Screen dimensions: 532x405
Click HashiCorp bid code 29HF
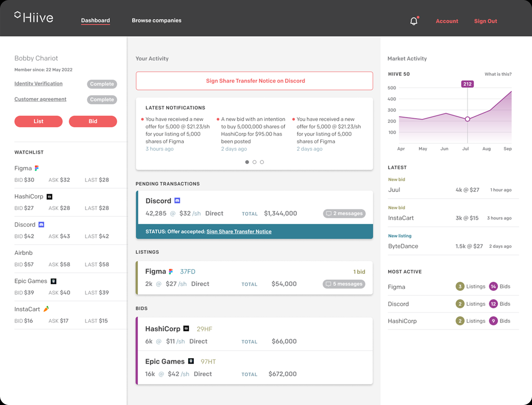point(205,329)
